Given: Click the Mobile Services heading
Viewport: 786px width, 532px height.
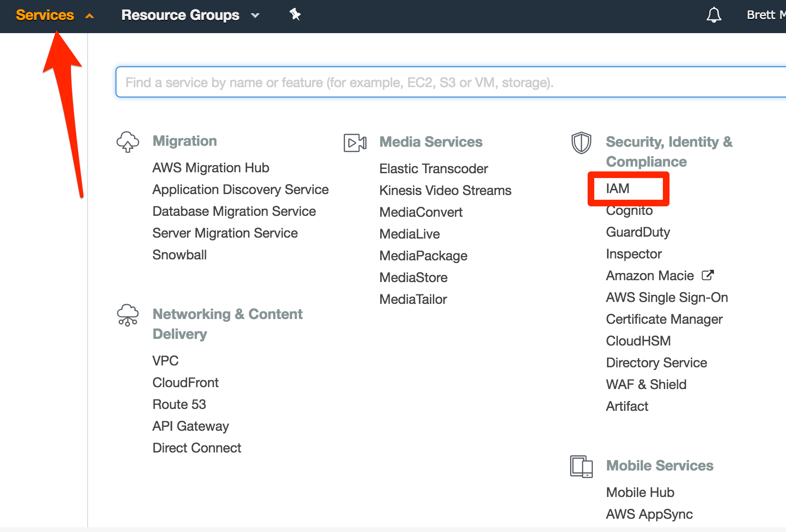Looking at the screenshot, I should click(660, 466).
